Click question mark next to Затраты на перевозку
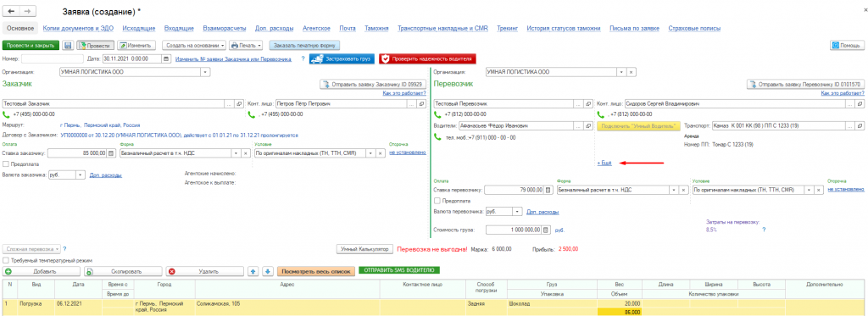This screenshot has height=316, width=868. [x=764, y=229]
